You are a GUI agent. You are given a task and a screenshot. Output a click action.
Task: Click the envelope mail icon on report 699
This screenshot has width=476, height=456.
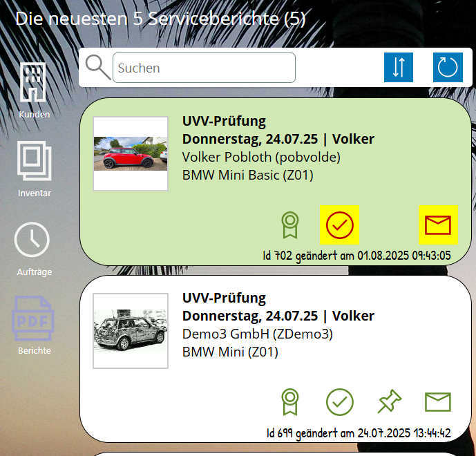[x=438, y=402]
